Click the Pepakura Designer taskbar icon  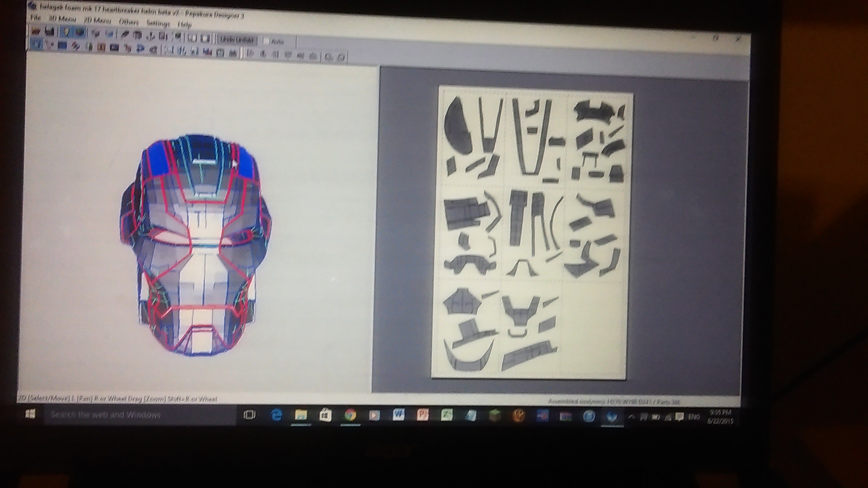(612, 416)
